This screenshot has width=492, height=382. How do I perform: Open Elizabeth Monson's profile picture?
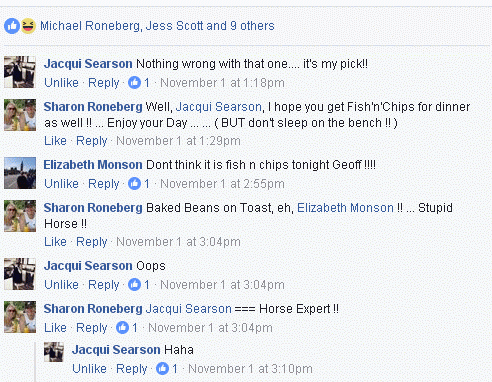[20, 173]
